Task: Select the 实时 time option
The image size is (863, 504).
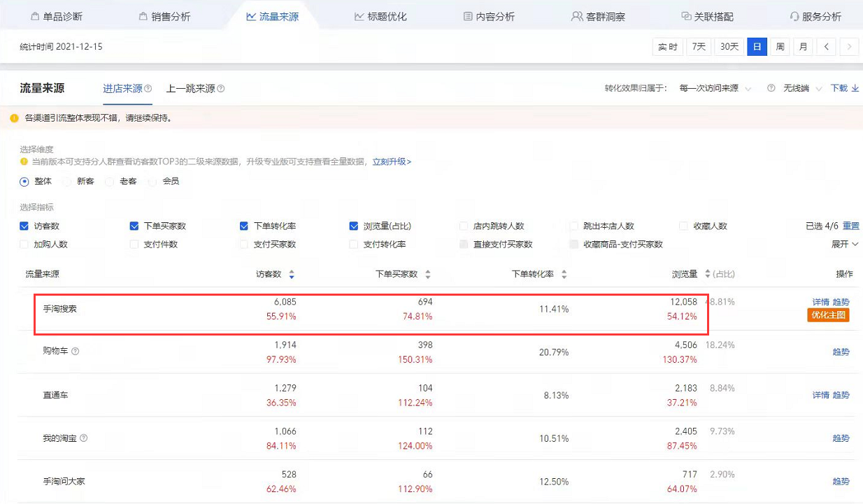Action: pyautogui.click(x=667, y=47)
